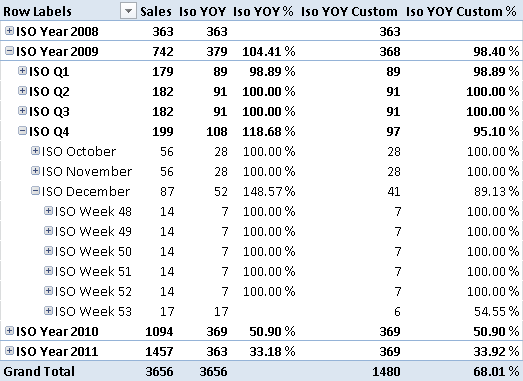Select the Iso YOY Custom % header

[x=461, y=12]
